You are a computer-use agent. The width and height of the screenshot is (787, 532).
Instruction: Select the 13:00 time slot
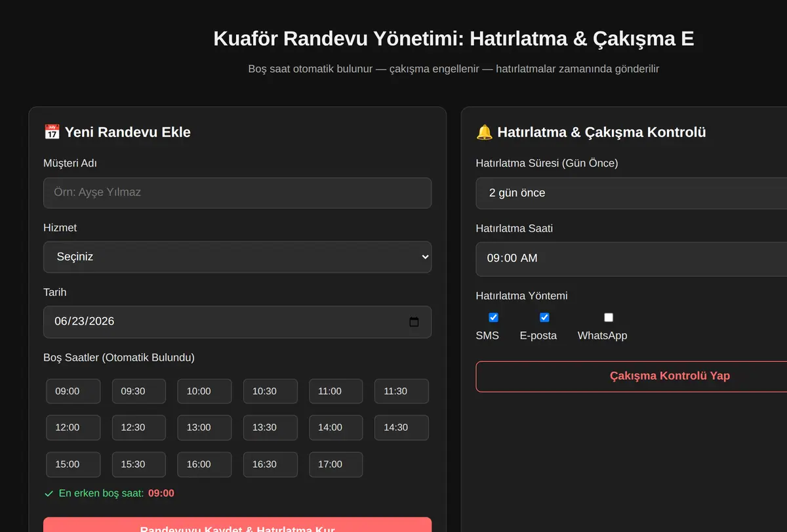205,428
